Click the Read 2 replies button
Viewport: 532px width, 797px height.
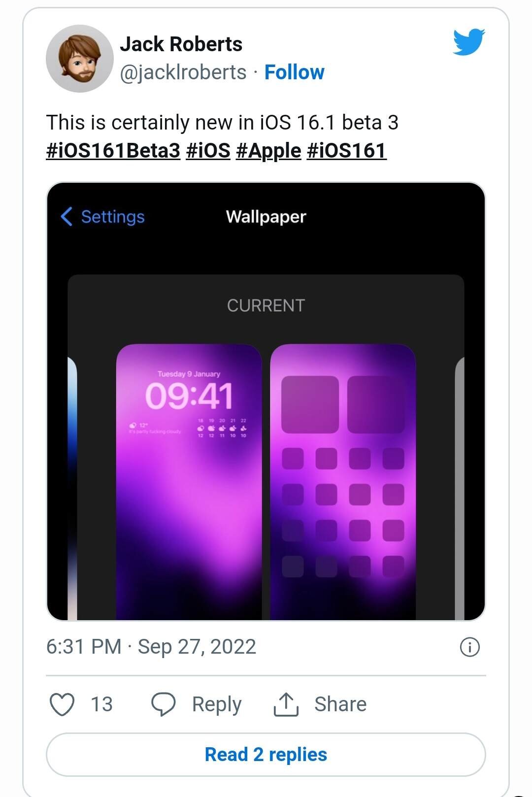click(266, 755)
